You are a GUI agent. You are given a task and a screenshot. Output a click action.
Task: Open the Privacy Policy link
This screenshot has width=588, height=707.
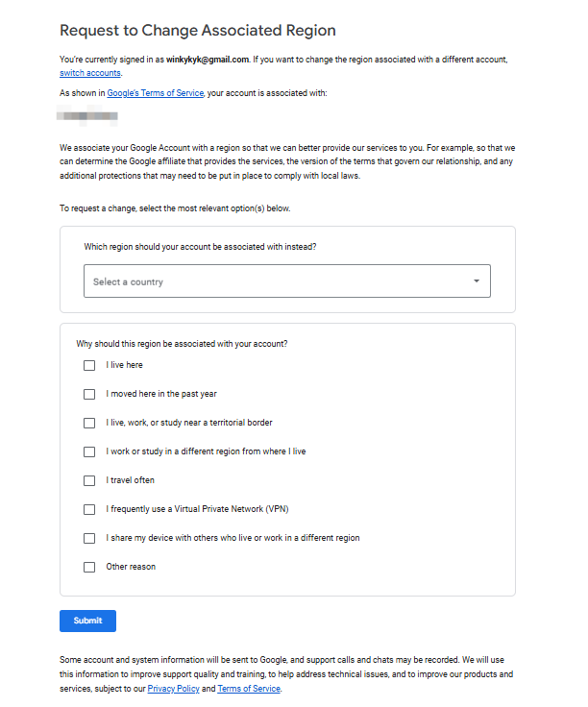tap(173, 689)
